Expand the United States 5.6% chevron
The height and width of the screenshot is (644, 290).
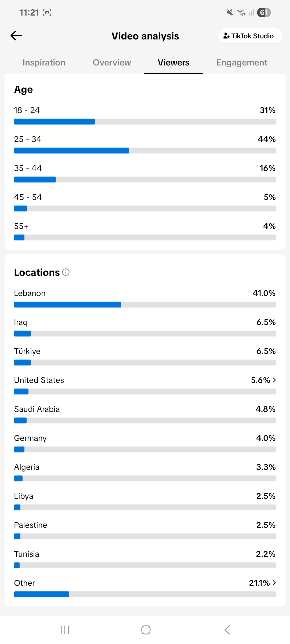tap(274, 380)
